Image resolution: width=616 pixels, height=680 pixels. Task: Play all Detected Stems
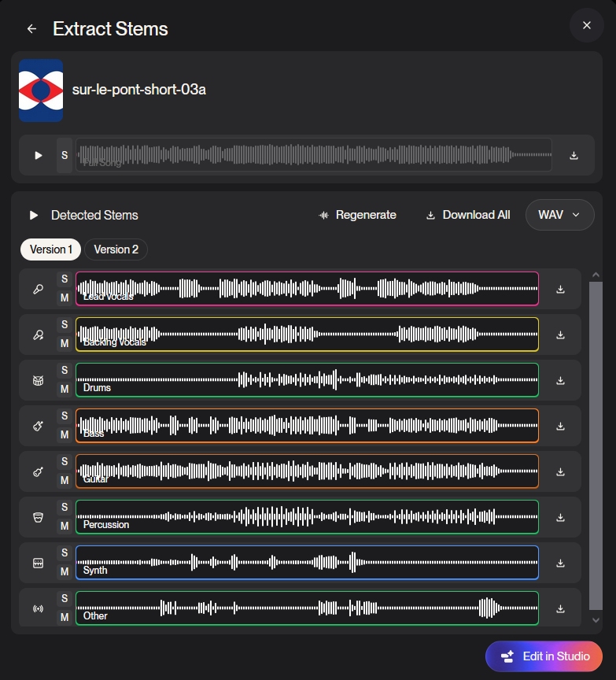coord(33,215)
